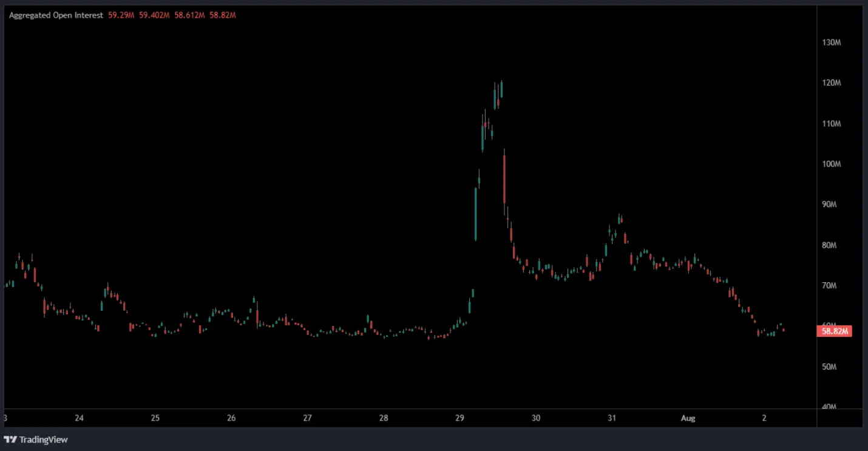The height and width of the screenshot is (451, 868).
Task: Select the 26 date marker on time axis
Action: coord(231,418)
